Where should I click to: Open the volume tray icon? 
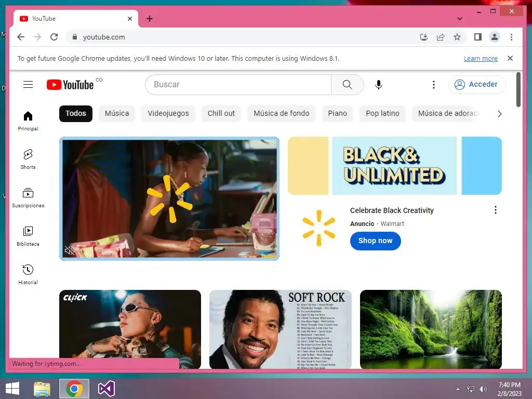click(483, 389)
